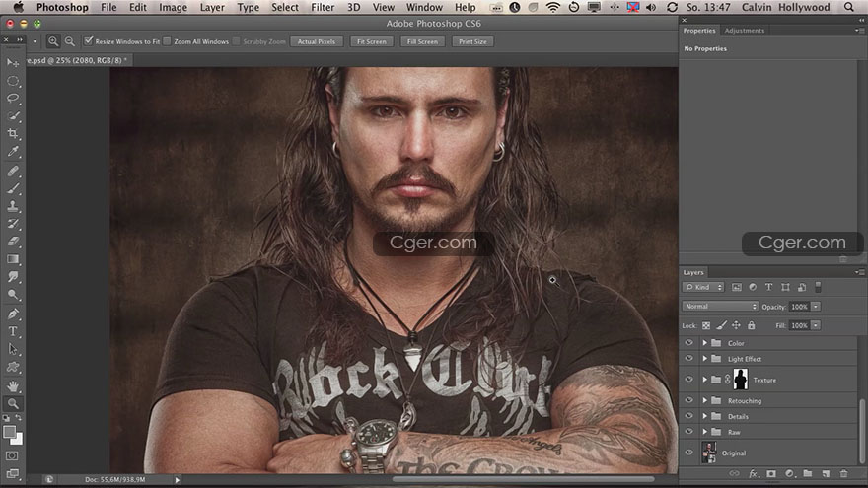Select the Dodge tool

pos(13,295)
